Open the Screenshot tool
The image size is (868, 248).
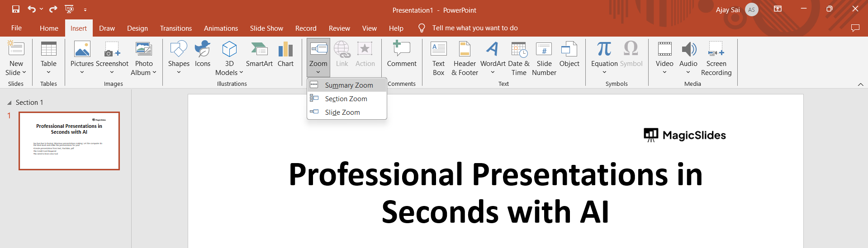tap(112, 58)
